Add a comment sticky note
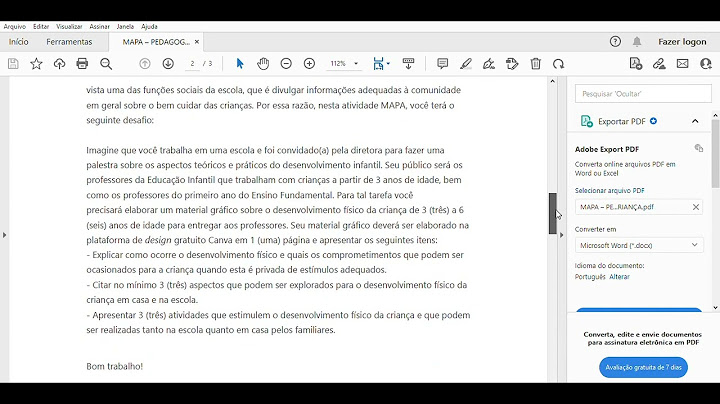Image resolution: width=720 pixels, height=404 pixels. [x=442, y=64]
